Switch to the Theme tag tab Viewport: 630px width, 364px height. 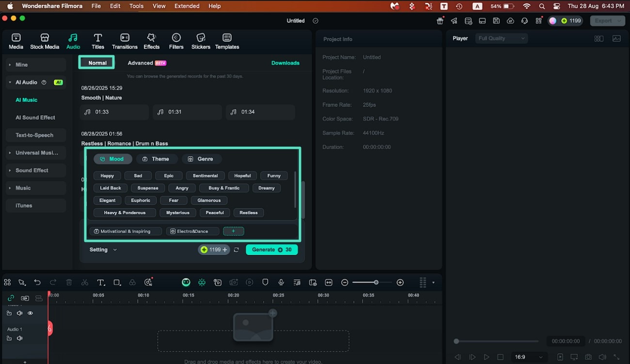(156, 159)
